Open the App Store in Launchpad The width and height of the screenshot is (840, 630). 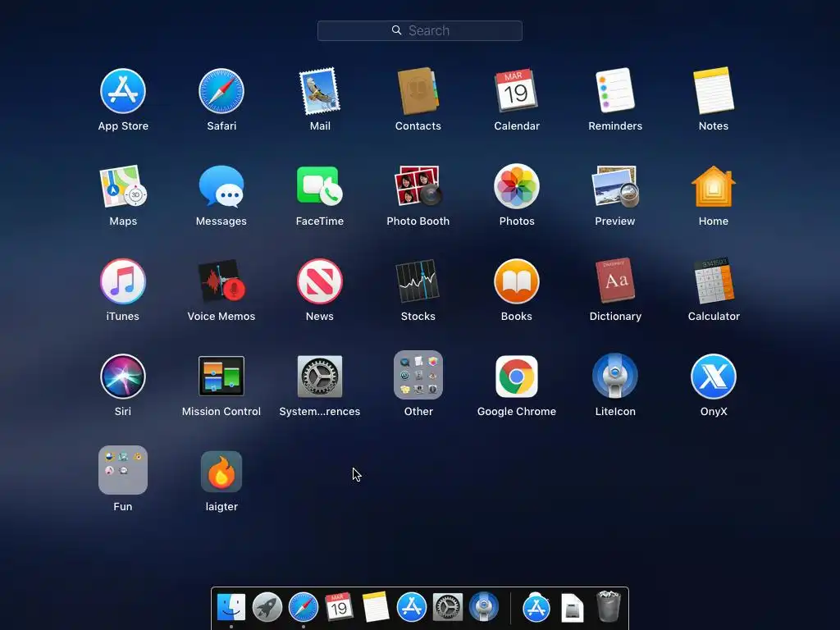point(123,91)
